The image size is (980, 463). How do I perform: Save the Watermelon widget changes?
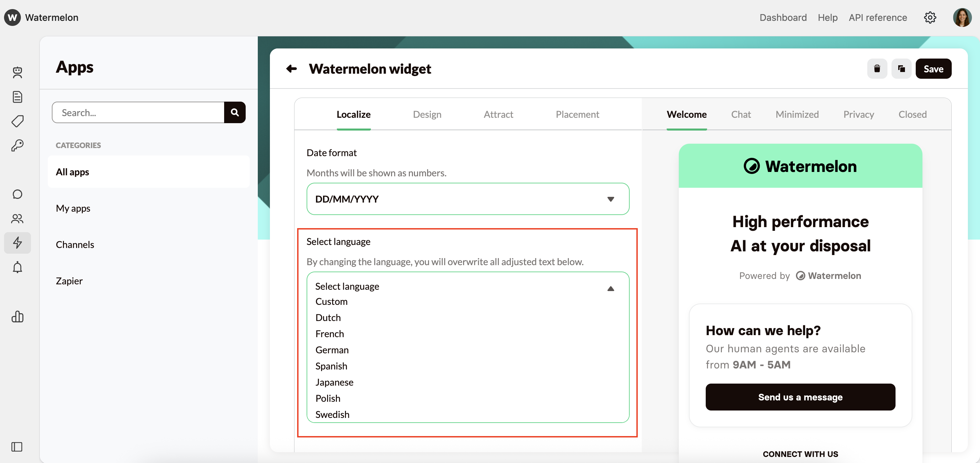[x=934, y=69]
